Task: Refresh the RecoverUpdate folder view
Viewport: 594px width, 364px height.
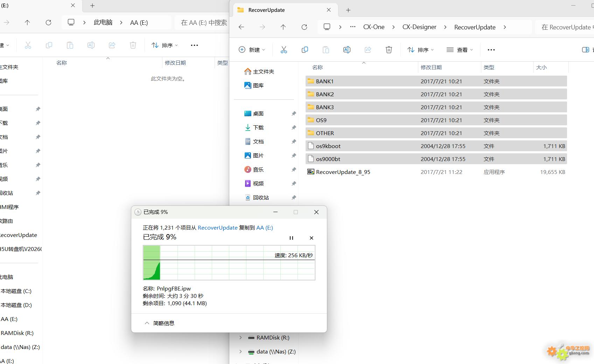Action: [304, 27]
